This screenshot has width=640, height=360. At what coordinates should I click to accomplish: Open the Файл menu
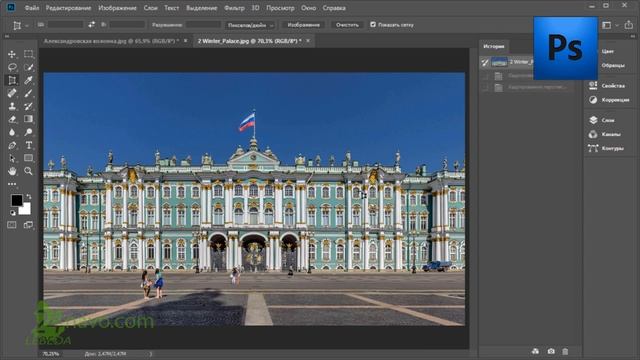tap(32, 8)
